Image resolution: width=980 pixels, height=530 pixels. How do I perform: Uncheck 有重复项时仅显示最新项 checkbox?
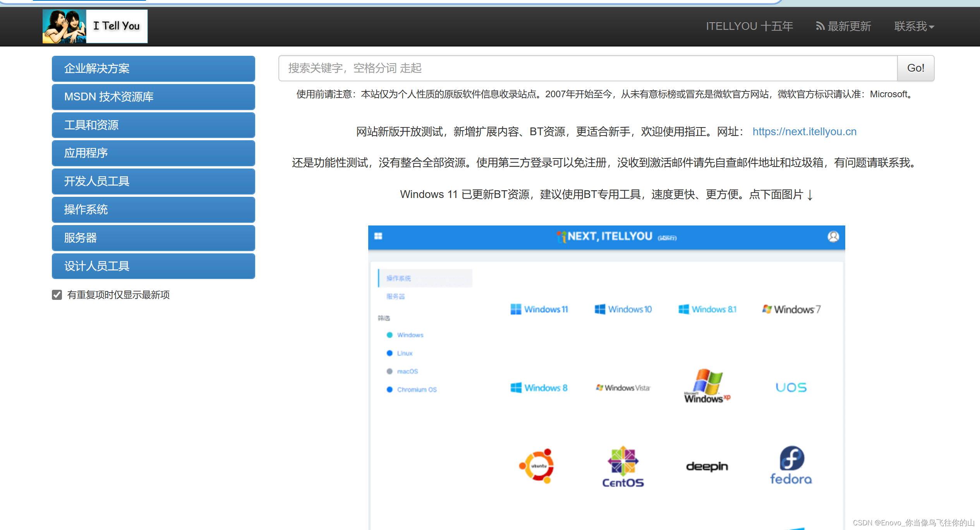pos(57,295)
